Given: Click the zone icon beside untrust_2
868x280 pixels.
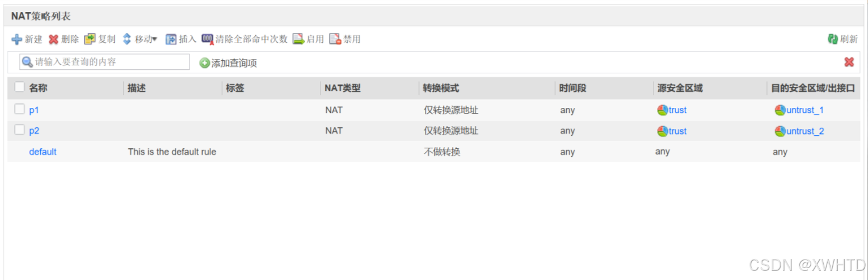Looking at the screenshot, I should point(780,131).
